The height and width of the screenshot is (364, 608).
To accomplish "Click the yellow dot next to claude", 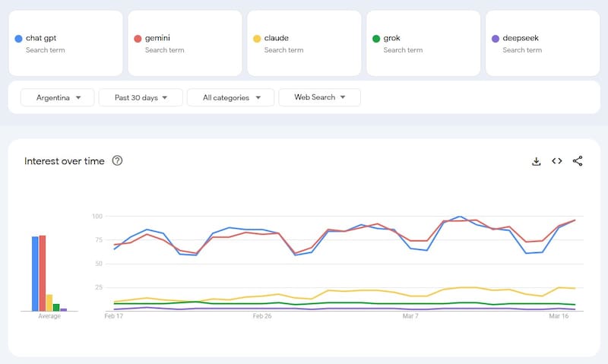I will point(257,38).
